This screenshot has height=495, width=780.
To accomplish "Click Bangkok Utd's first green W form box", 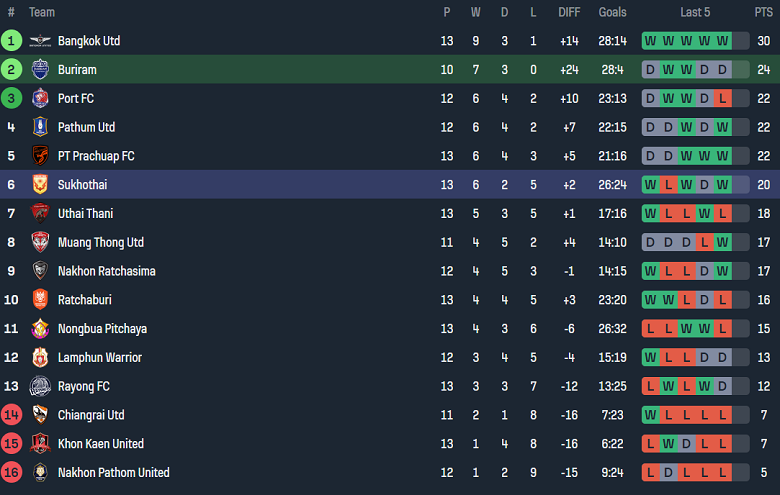I will point(651,41).
